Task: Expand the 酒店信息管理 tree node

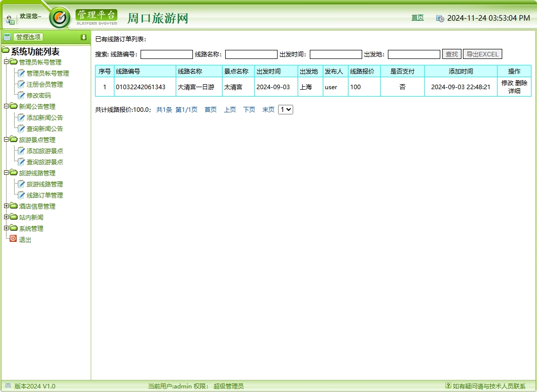Action: tap(6, 206)
